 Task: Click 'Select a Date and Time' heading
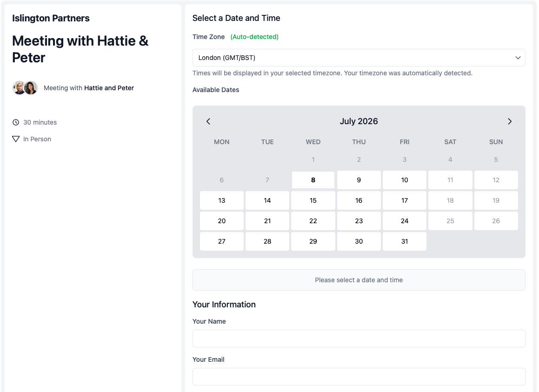coord(236,18)
